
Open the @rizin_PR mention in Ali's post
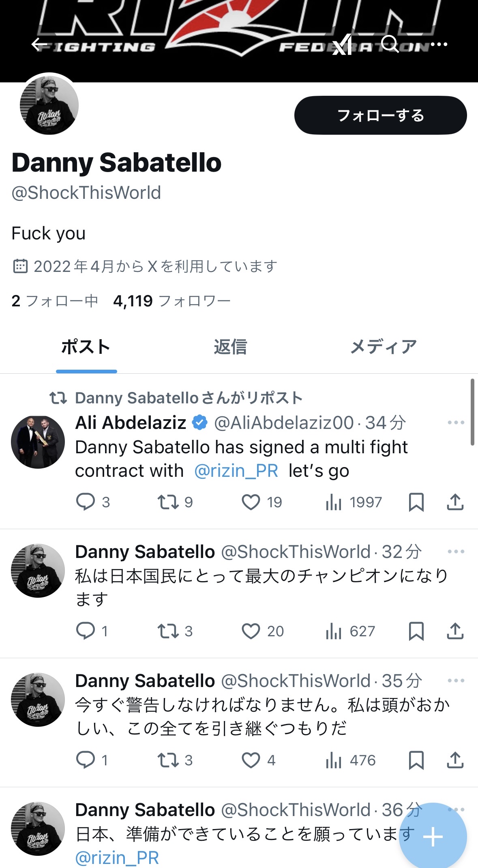[236, 471]
